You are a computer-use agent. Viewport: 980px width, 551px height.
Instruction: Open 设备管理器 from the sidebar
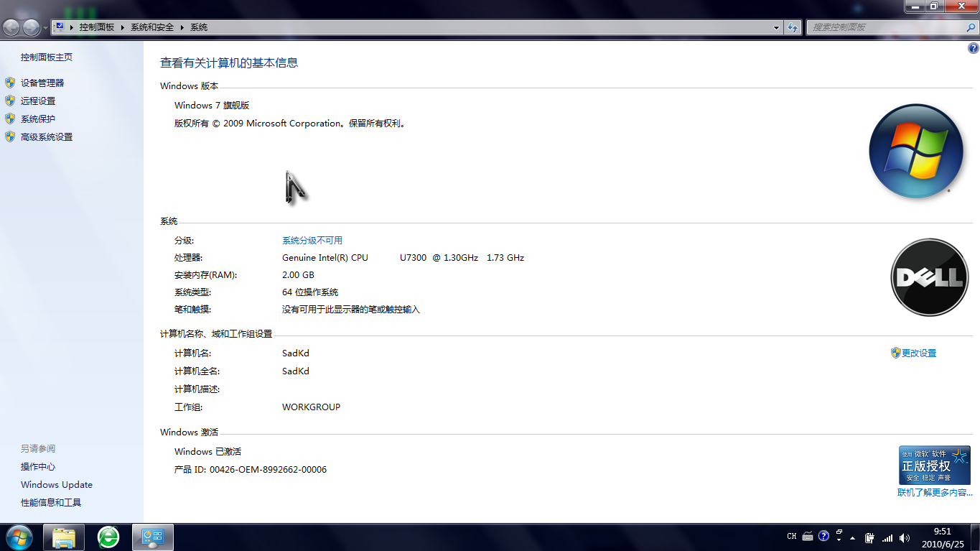click(42, 83)
